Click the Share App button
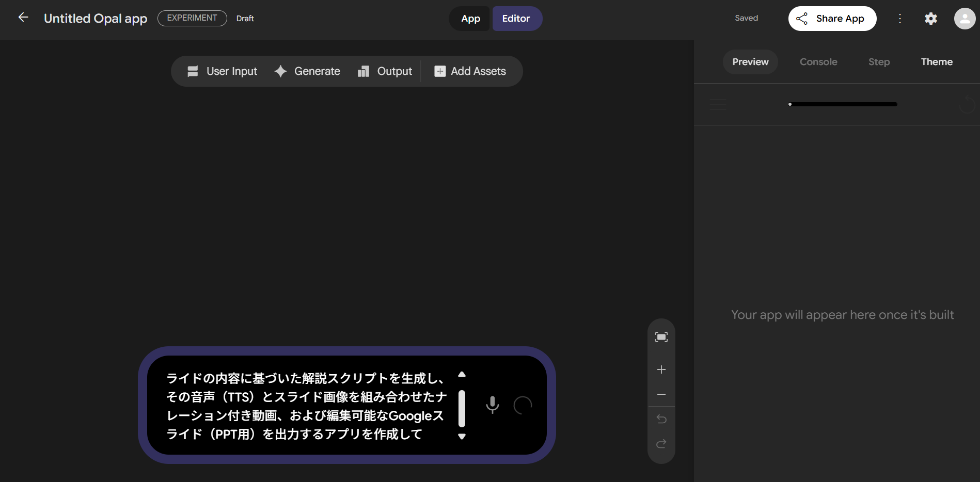Screen dimensions: 980x482 (832, 19)
